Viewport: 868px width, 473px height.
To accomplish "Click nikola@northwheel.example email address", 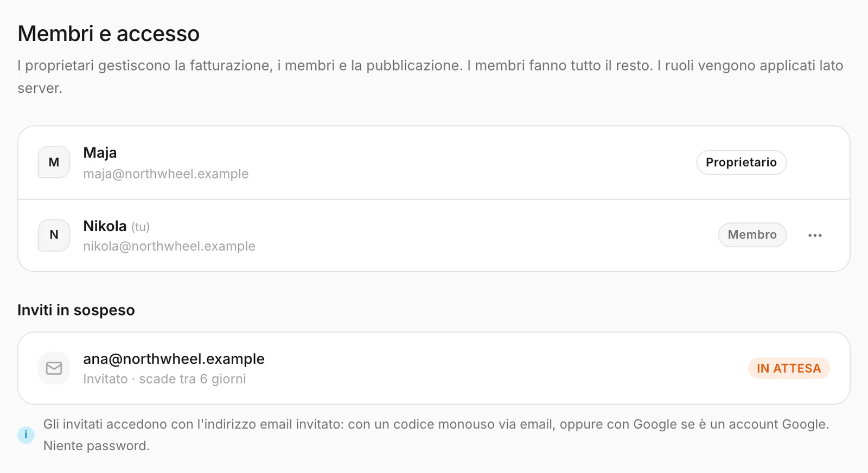I will tap(169, 246).
